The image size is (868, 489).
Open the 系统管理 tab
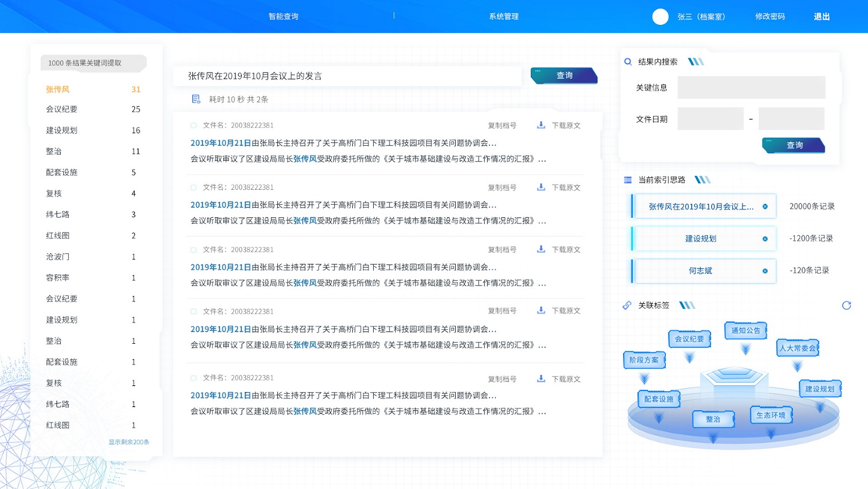point(504,17)
